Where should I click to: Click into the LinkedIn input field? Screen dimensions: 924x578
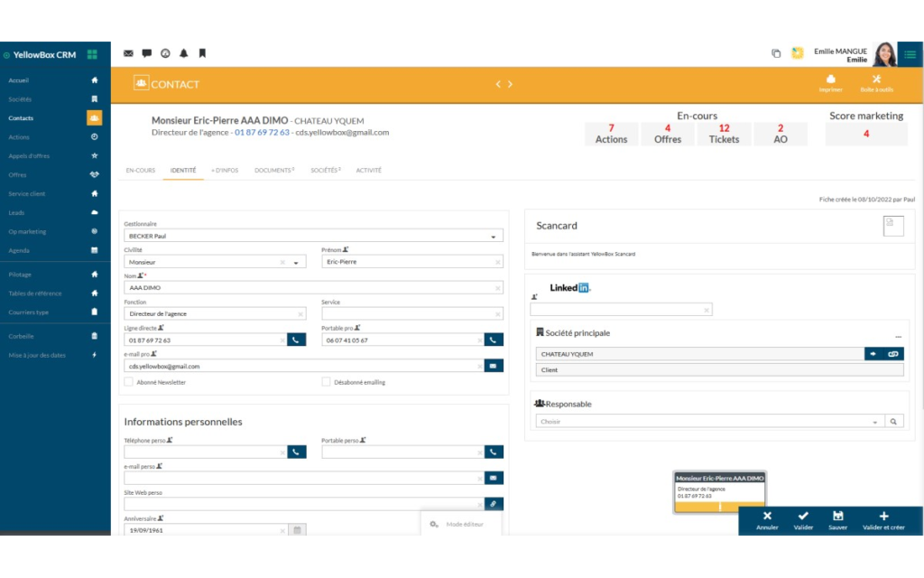(621, 310)
